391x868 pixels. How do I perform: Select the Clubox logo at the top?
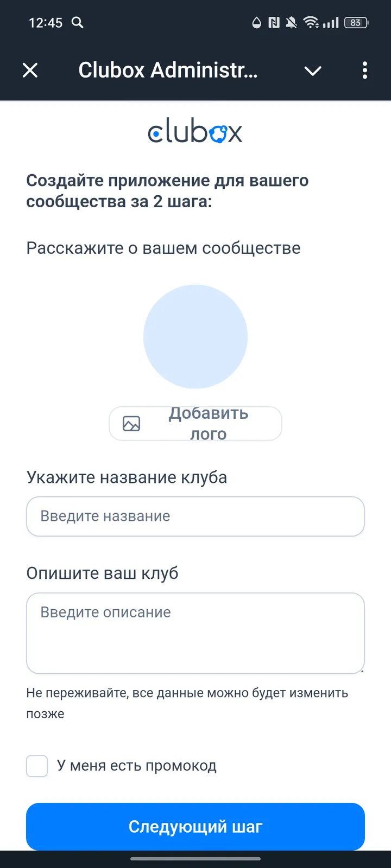(195, 131)
